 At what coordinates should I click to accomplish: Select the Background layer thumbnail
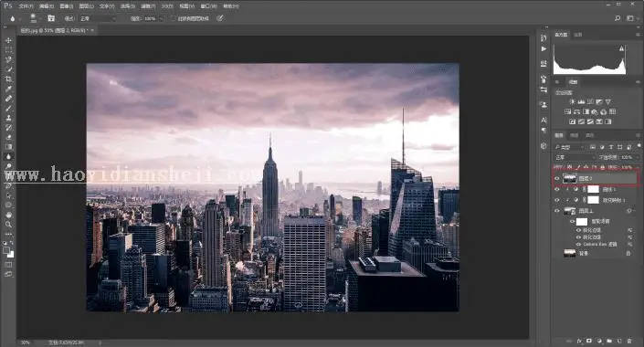tap(570, 253)
